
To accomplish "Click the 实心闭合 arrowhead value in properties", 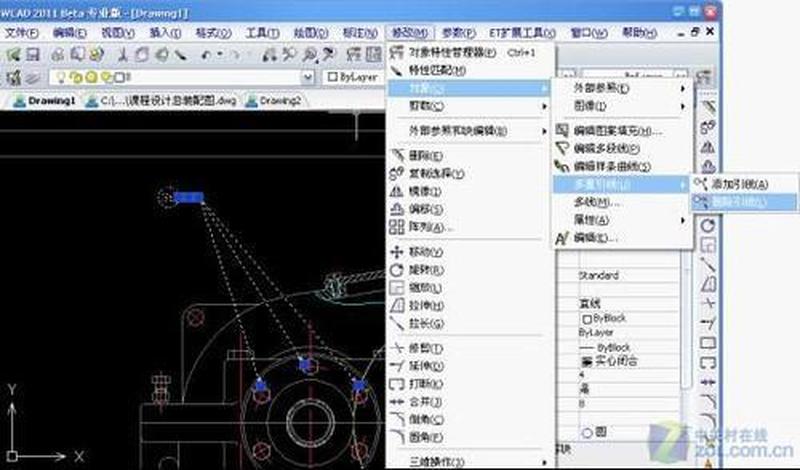I will [610, 361].
